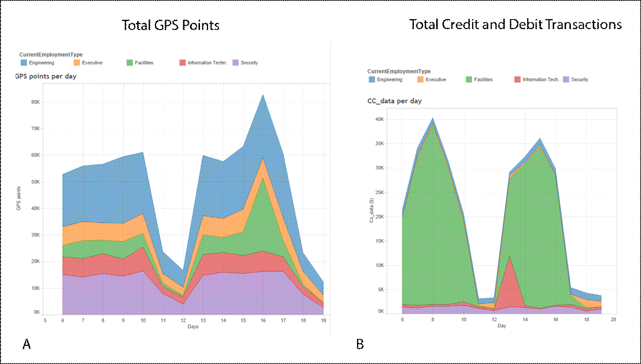Select the "Facilities" label in the CC_data legend
641x364 pixels.
pyautogui.click(x=483, y=80)
